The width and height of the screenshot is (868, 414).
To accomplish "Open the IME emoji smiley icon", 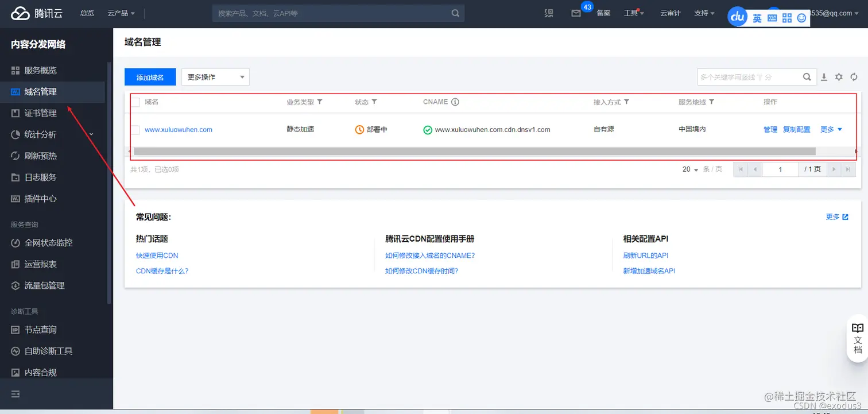I will 802,18.
